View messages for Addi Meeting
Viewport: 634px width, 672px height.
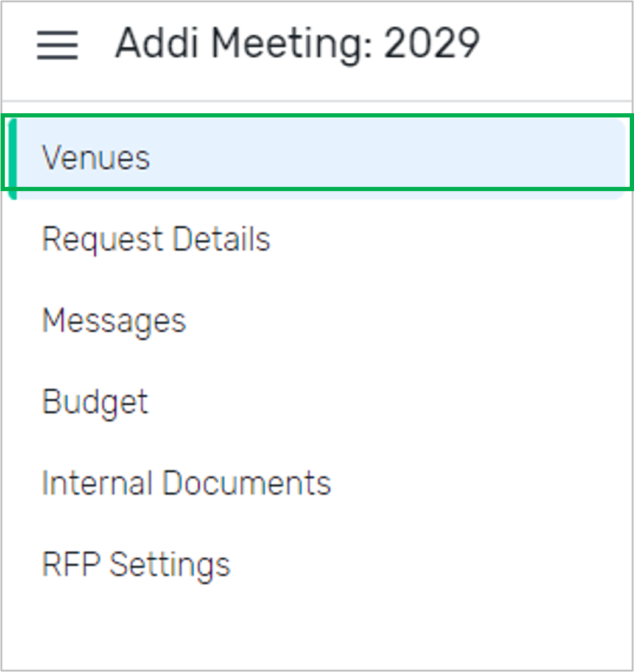tap(114, 320)
